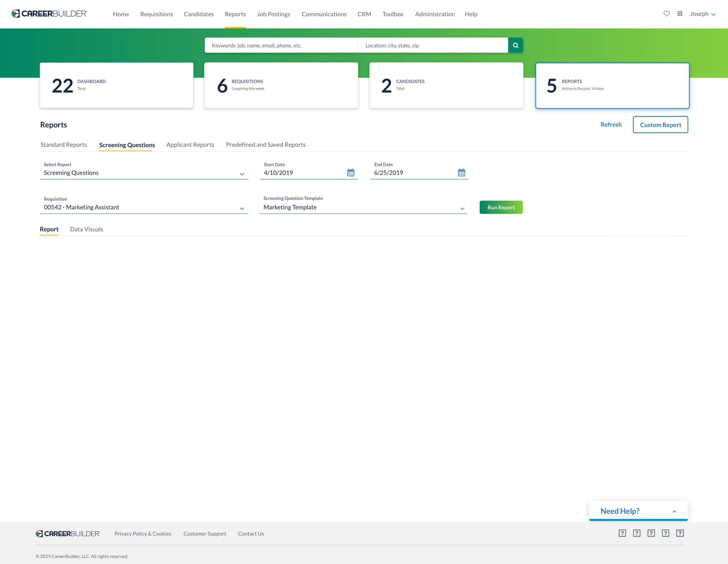The width and height of the screenshot is (728, 564).
Task: Open the Joseph user menu
Action: [702, 14]
